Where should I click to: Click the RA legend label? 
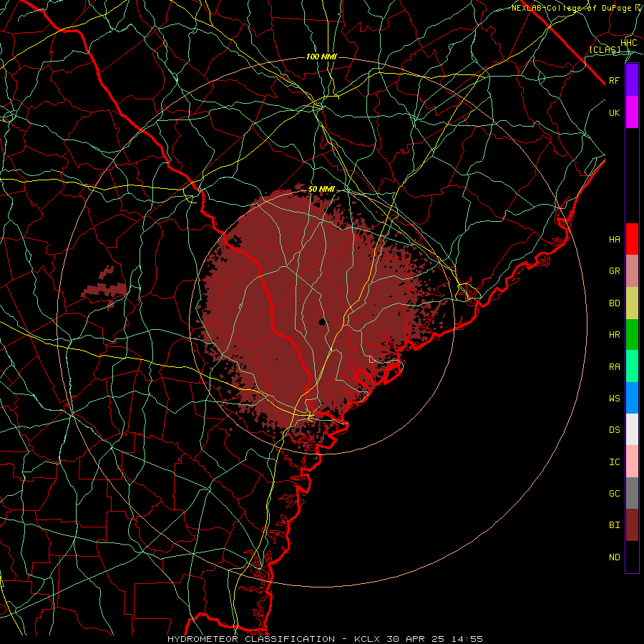tap(615, 367)
